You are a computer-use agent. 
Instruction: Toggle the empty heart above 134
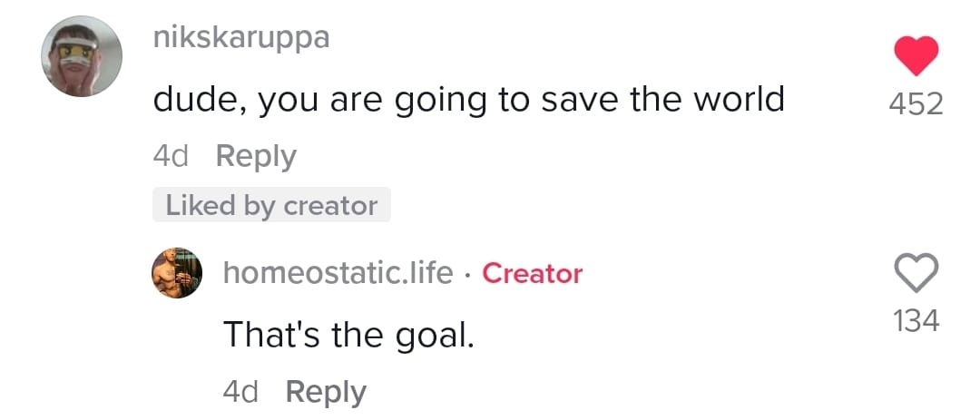[x=915, y=271]
